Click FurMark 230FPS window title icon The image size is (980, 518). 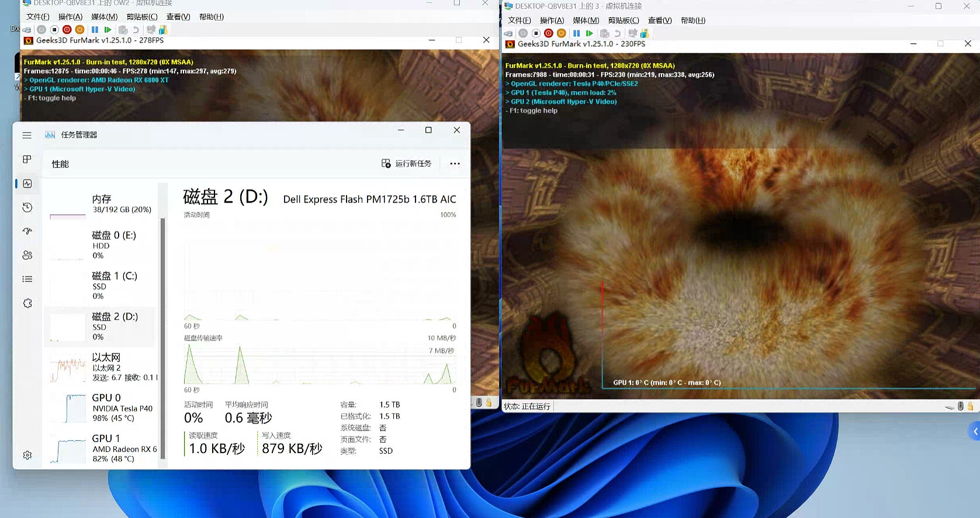point(510,44)
